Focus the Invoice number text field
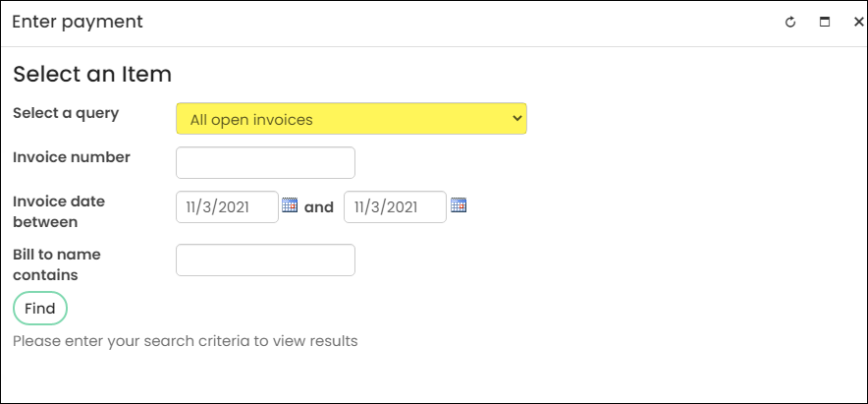868x404 pixels. [x=265, y=163]
